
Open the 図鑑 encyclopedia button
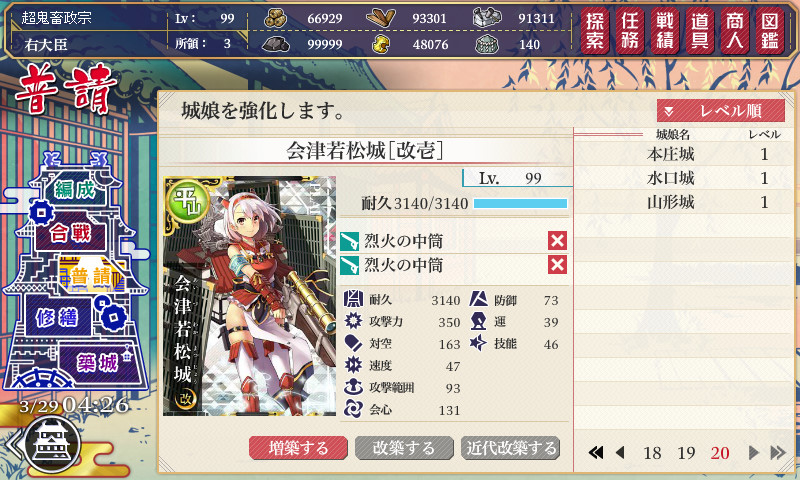click(x=770, y=31)
